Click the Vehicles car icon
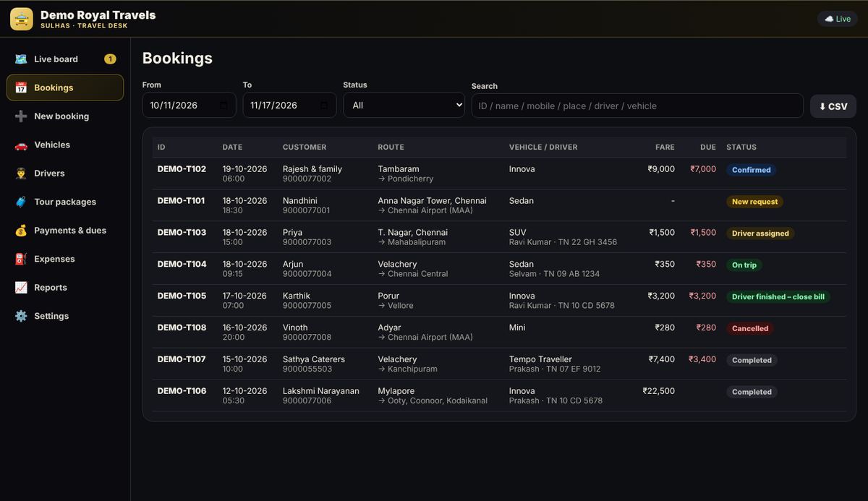 click(x=21, y=145)
